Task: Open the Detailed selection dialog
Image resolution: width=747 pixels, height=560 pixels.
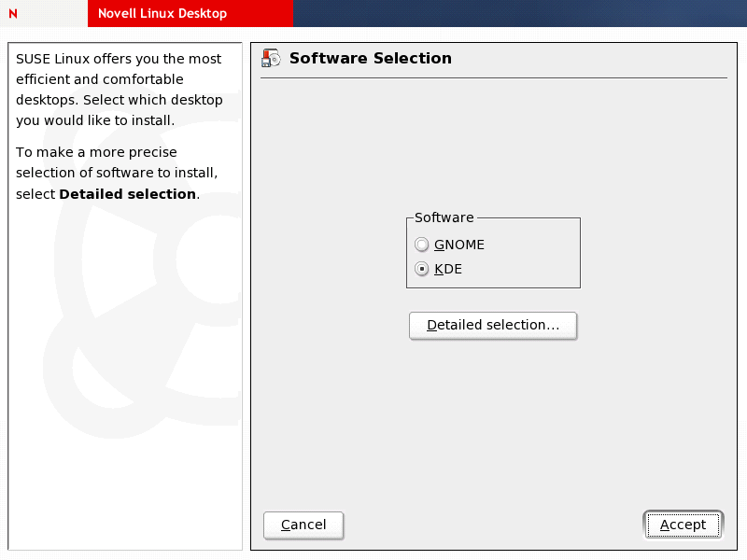Action: pos(493,325)
